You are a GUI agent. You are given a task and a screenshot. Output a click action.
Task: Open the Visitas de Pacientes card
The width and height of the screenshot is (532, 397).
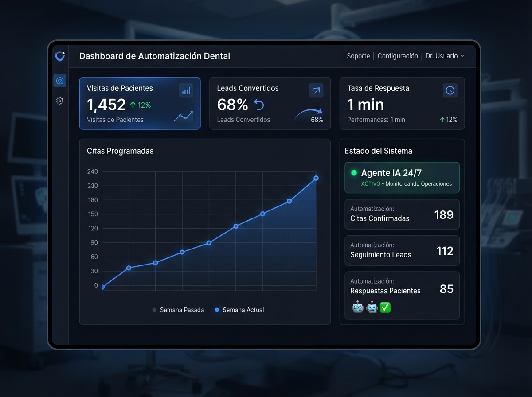point(140,103)
